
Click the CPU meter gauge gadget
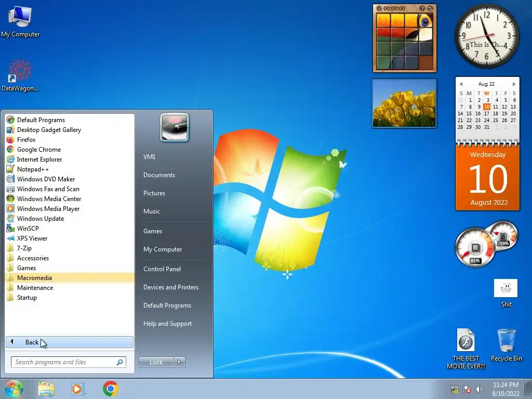tap(475, 248)
